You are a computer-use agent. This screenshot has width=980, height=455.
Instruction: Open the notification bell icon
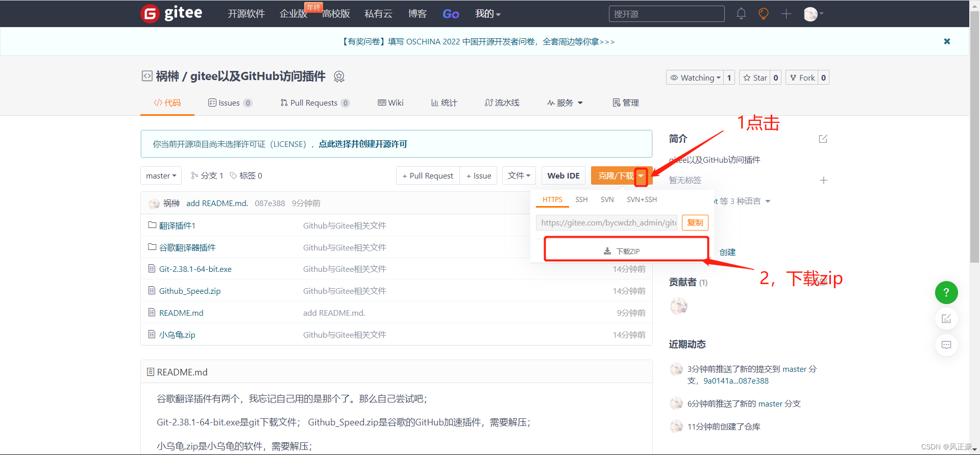pos(741,14)
